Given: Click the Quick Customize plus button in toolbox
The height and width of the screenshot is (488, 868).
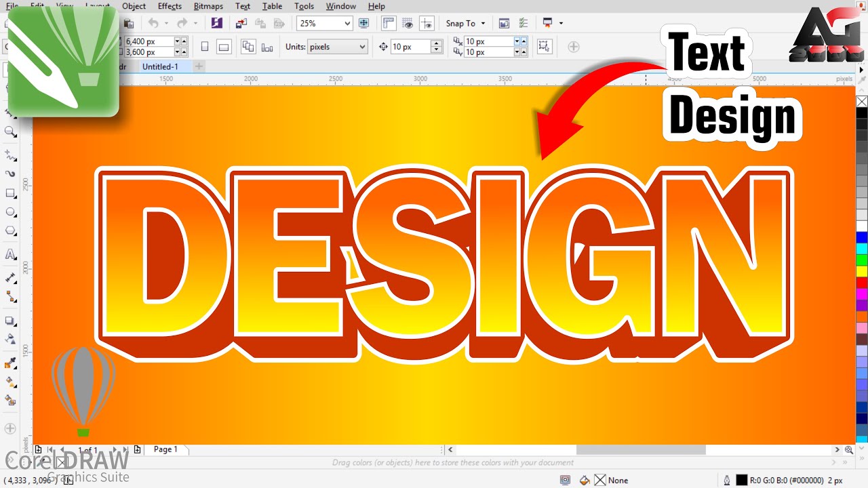Looking at the screenshot, I should pyautogui.click(x=10, y=428).
